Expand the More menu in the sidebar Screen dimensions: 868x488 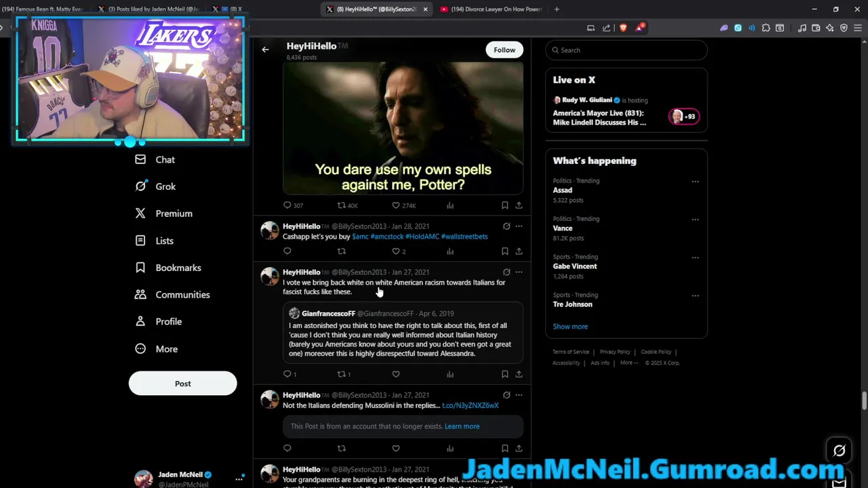click(x=156, y=349)
